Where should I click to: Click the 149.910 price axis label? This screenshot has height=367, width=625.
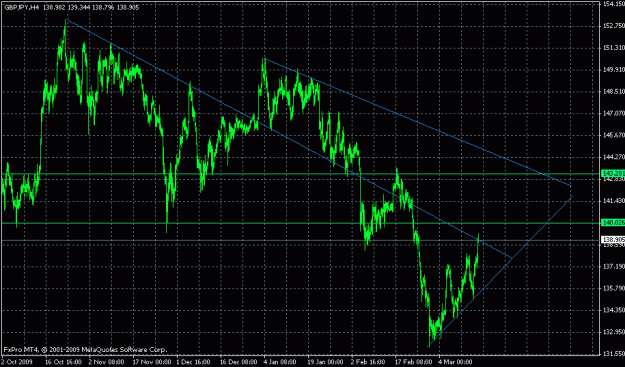tap(613, 70)
